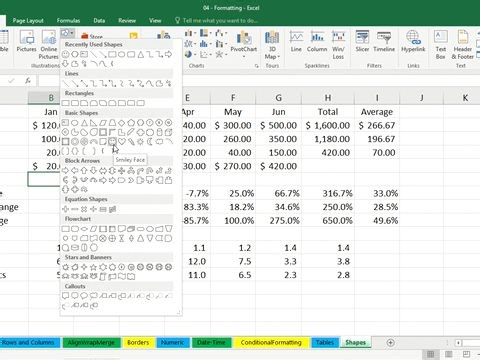Click the May header cell

tap(233, 112)
